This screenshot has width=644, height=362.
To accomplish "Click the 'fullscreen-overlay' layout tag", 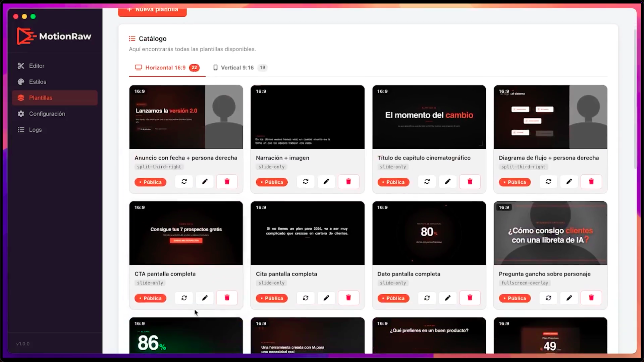I will [x=525, y=283].
